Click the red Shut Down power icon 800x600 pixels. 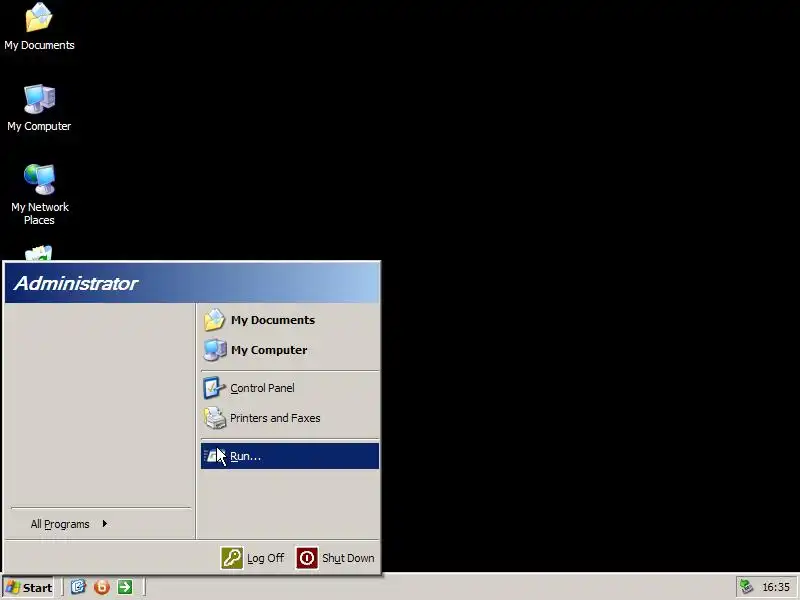(307, 558)
